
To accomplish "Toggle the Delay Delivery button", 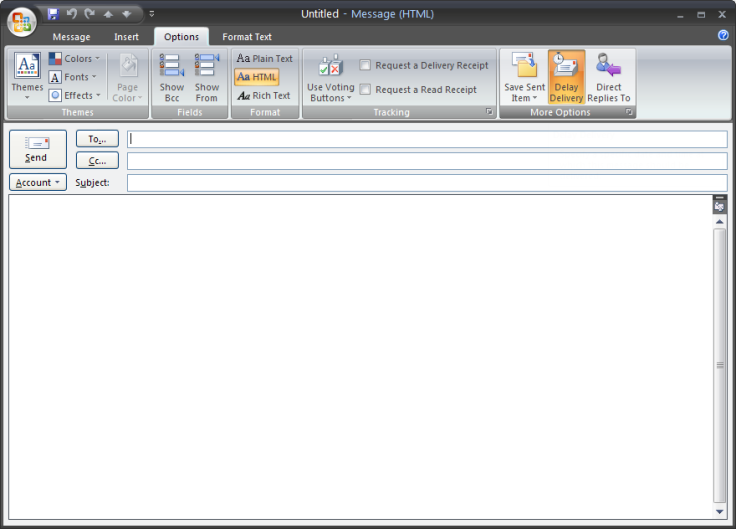I will pyautogui.click(x=566, y=77).
